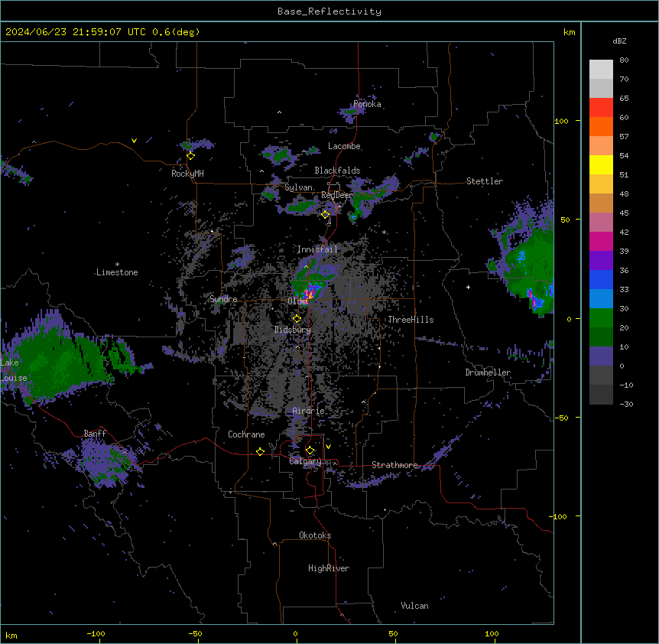Click the ThreeHills label

pyautogui.click(x=411, y=320)
